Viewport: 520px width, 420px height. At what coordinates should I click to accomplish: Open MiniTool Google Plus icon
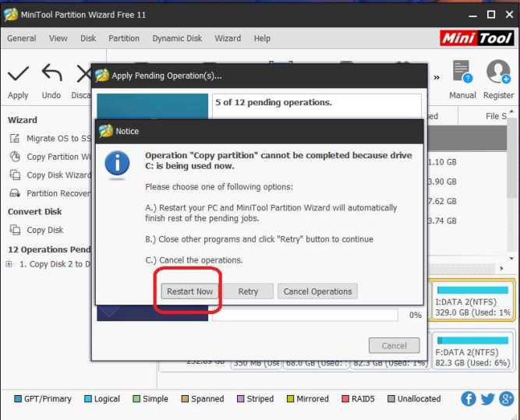[507, 399]
